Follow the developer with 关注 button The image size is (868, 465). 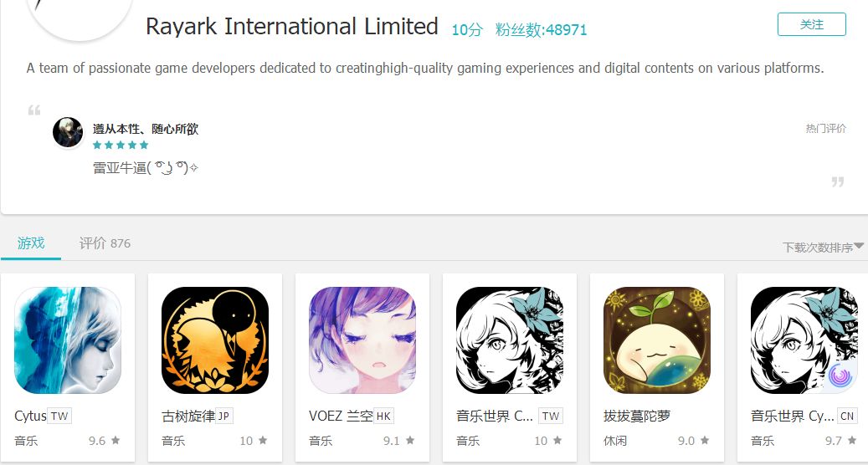point(812,24)
